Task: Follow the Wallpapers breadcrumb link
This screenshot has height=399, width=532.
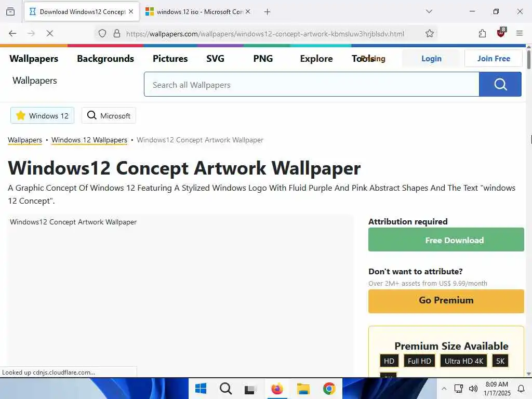Action: coord(25,140)
